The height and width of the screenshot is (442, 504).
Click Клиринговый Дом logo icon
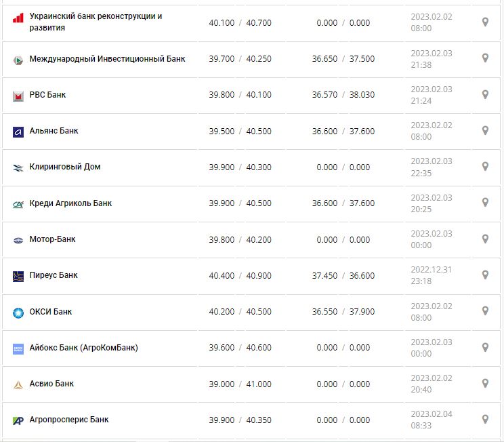tap(18, 167)
